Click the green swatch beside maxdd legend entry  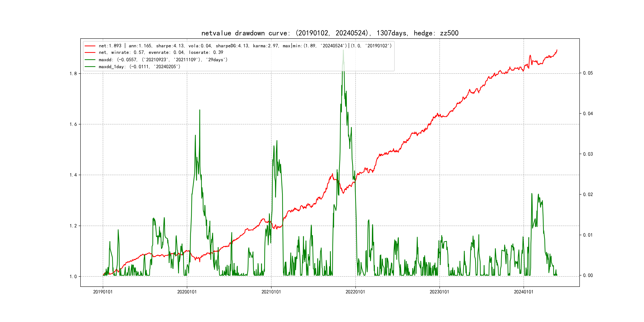[x=90, y=60]
